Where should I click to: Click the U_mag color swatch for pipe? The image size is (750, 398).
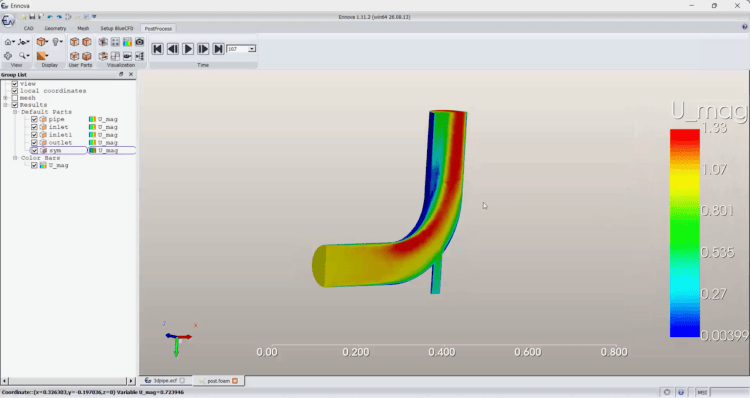tap(92, 119)
